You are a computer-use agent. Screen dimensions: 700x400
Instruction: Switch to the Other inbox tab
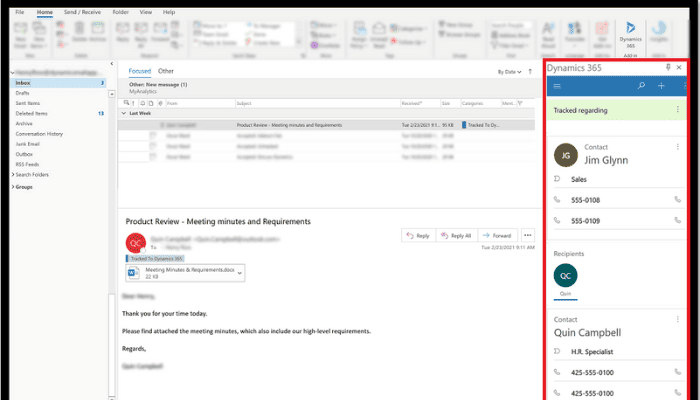click(166, 71)
